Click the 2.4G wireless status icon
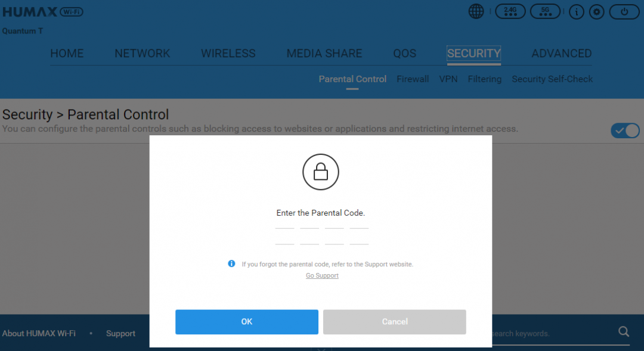This screenshot has height=351, width=644. [x=510, y=11]
